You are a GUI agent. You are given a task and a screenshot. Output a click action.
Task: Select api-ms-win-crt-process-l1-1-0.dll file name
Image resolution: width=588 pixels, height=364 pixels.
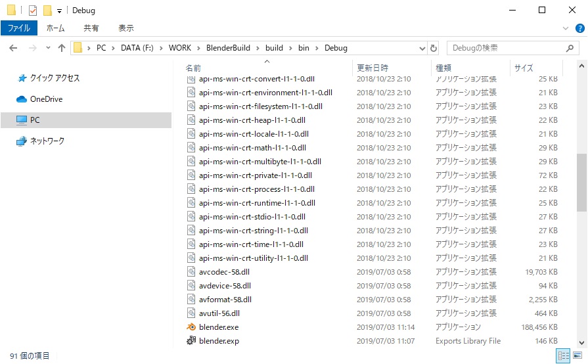(x=256, y=189)
